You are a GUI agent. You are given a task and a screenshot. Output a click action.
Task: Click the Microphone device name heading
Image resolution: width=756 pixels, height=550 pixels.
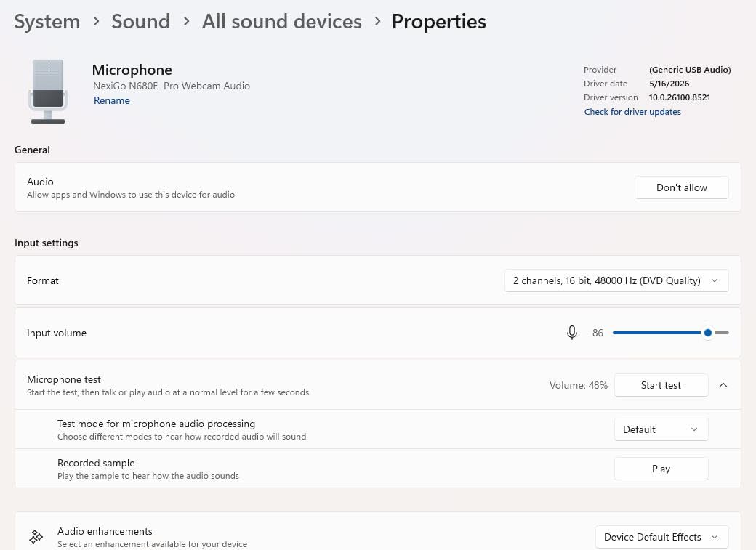tap(132, 70)
